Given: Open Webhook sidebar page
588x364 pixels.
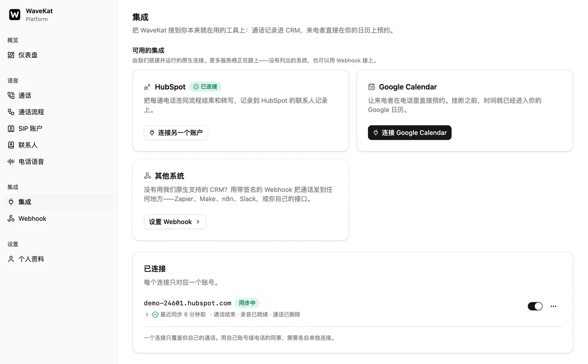Looking at the screenshot, I should click(x=59, y=218).
